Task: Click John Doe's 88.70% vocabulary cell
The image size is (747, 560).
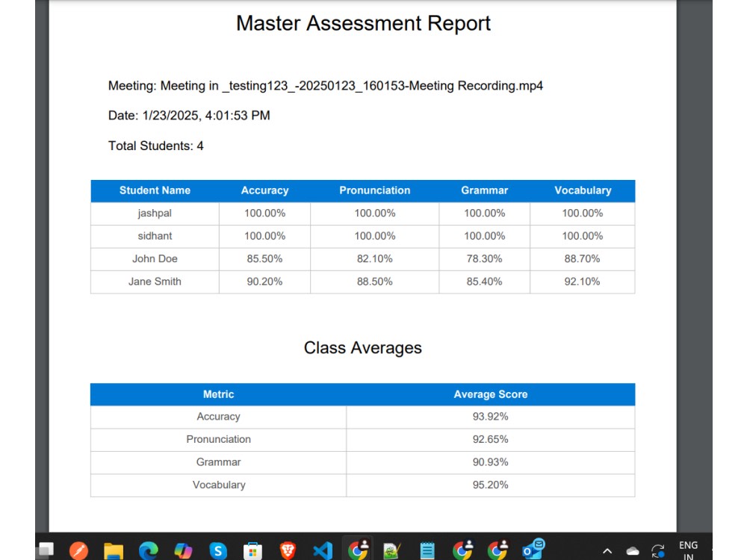Action: point(582,259)
